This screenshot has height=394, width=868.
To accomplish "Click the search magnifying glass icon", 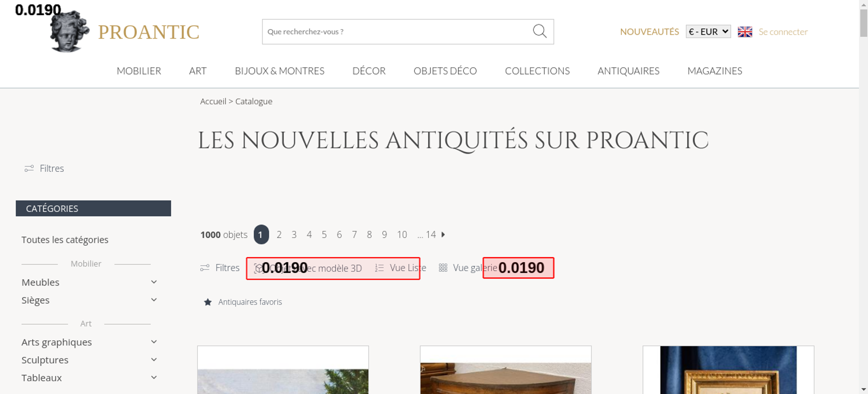I will (x=539, y=31).
